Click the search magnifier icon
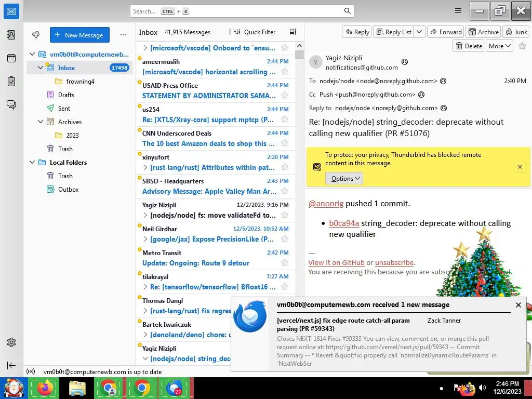Viewport: 532px width, 399px height. (347, 11)
